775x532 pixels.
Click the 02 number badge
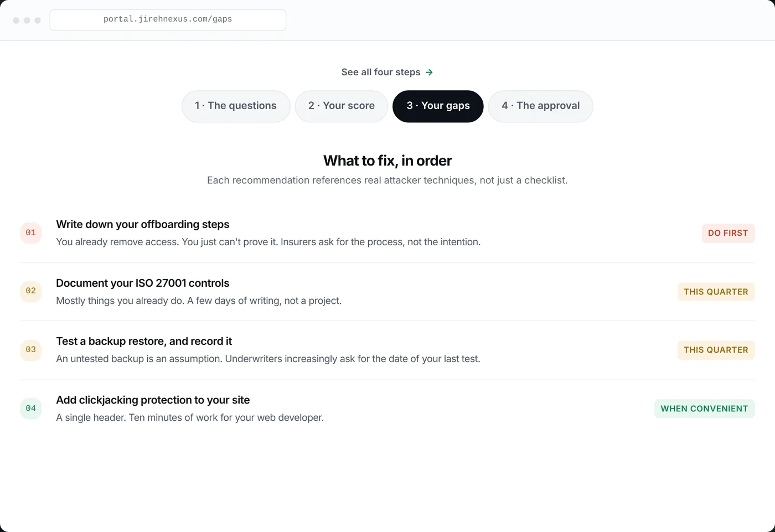pyautogui.click(x=31, y=291)
